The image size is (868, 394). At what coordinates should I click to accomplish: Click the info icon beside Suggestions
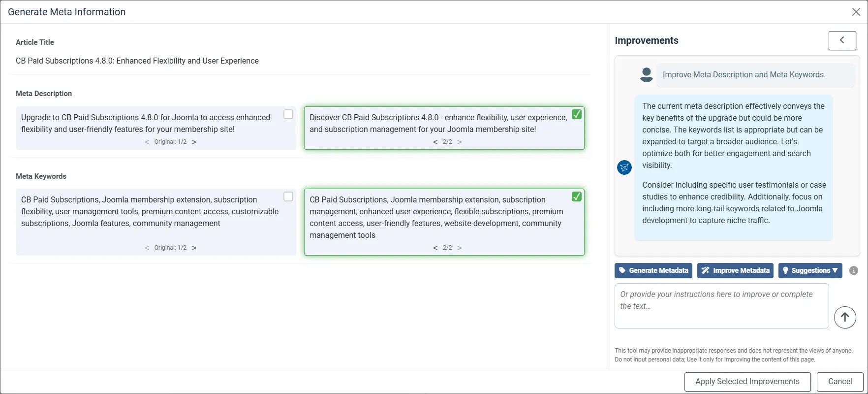[854, 270]
